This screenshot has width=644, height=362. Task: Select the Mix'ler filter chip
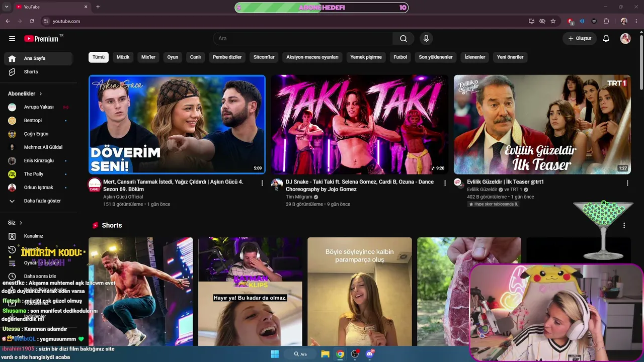pyautogui.click(x=148, y=57)
